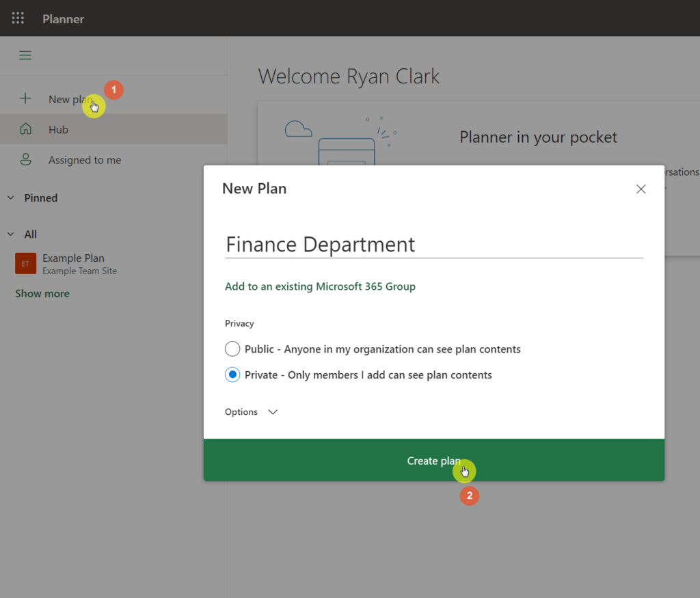Click Show more under All plans
The height and width of the screenshot is (598, 700).
point(42,294)
